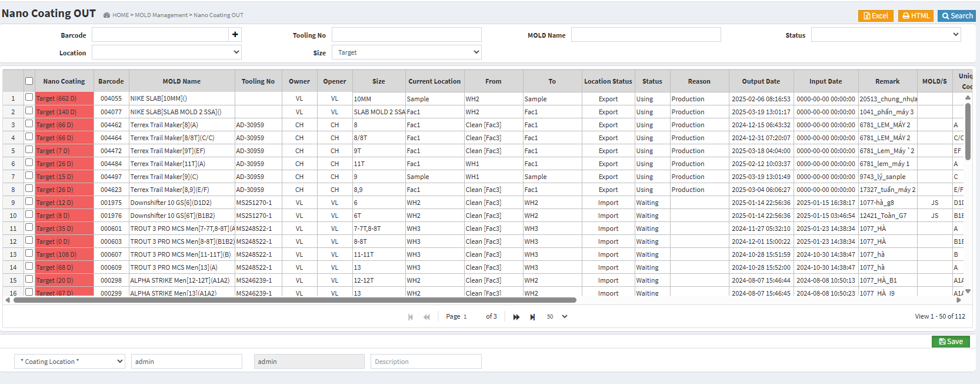Viewport: 980px width, 384px height.
Task: Click the Barcode search input field
Action: (x=160, y=35)
